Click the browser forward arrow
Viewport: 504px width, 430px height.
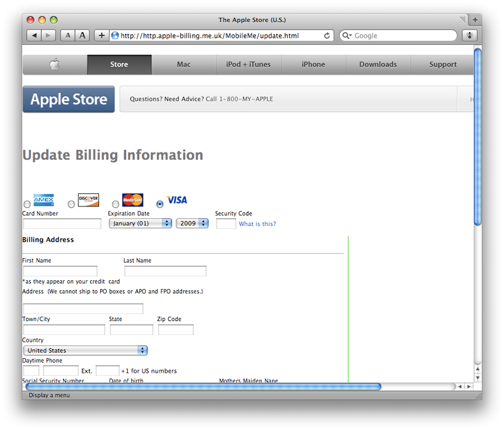tap(49, 35)
